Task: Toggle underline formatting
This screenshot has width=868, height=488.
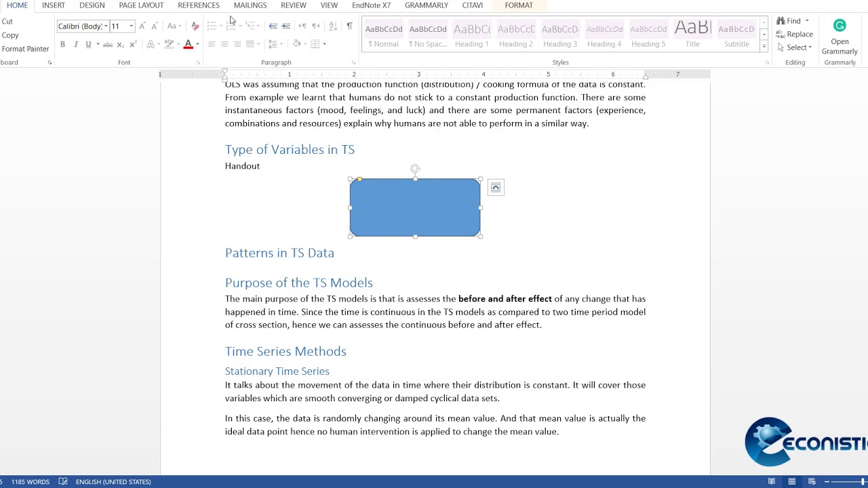Action: point(88,44)
